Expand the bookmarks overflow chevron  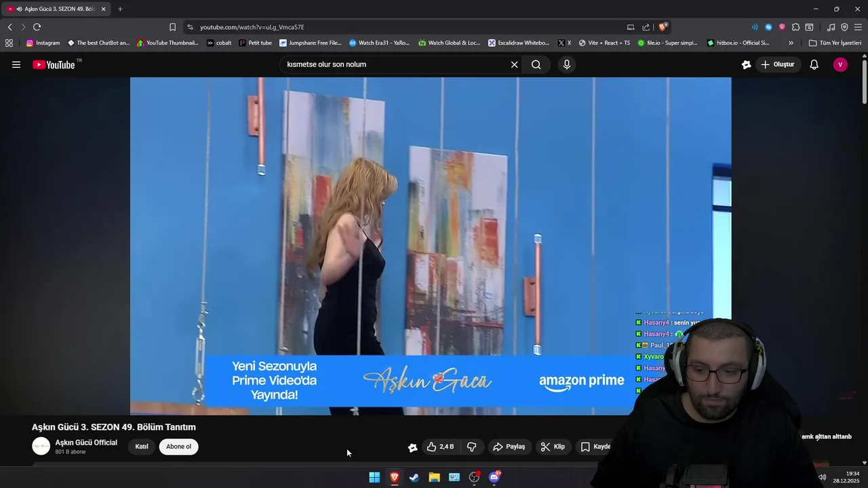pos(791,43)
